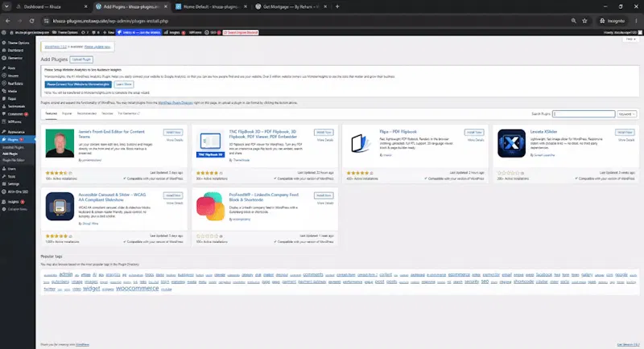644x349 pixels.
Task: Switch to the Featured plugins tab
Action: [x=51, y=113]
